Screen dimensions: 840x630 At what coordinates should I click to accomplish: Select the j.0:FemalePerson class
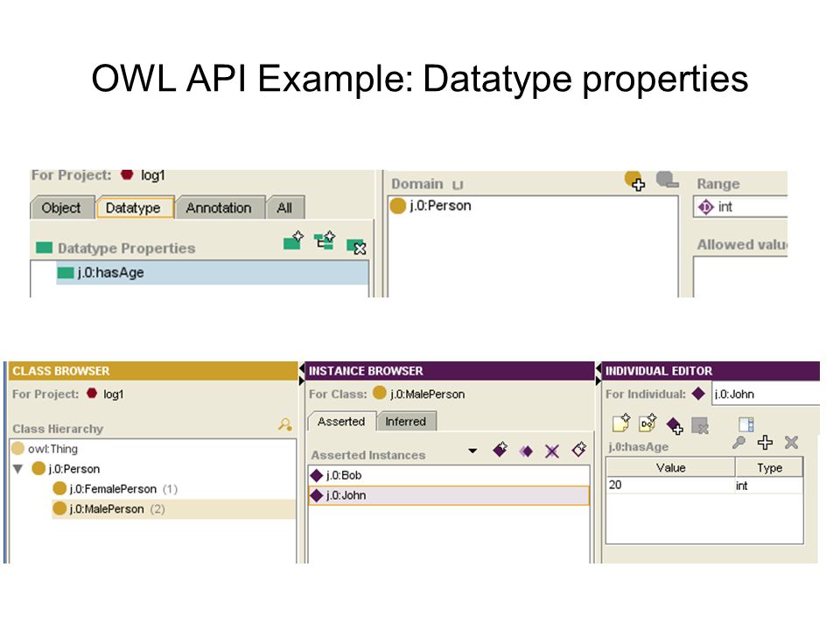point(115,488)
